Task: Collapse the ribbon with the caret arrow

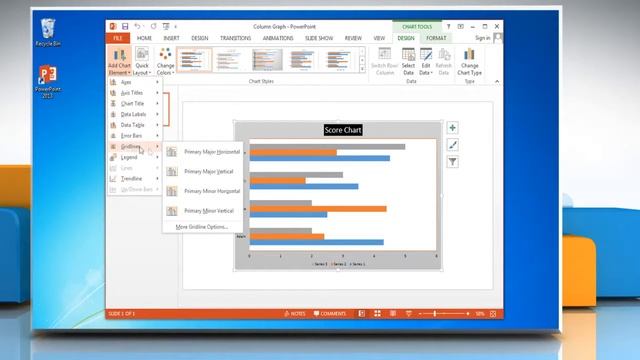Action: [x=497, y=81]
